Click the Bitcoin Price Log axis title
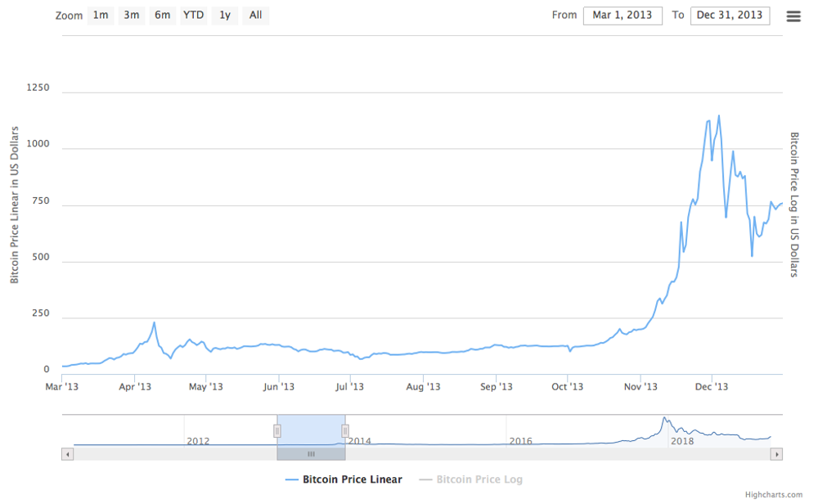 794,205
